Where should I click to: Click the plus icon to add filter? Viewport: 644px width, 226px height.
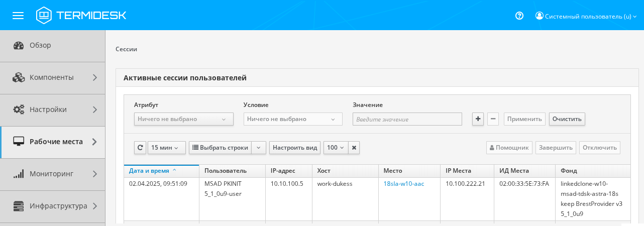[478, 119]
